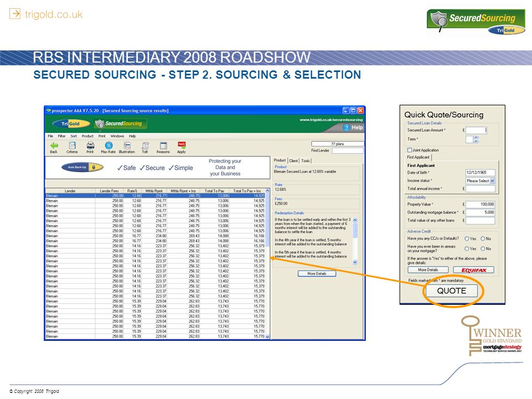Click the Auto Back-Up padlock badge
This screenshot has height=399, width=532.
coord(82,167)
